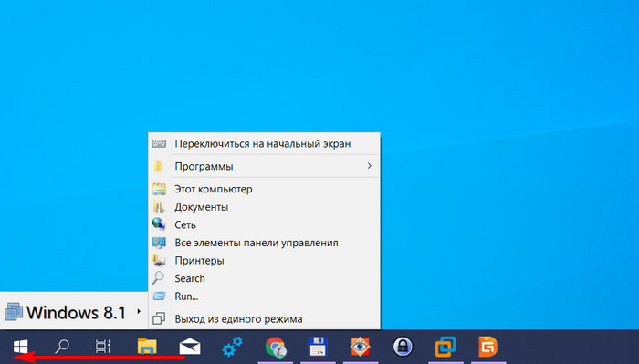Select Сеть in the menu

tap(265, 224)
